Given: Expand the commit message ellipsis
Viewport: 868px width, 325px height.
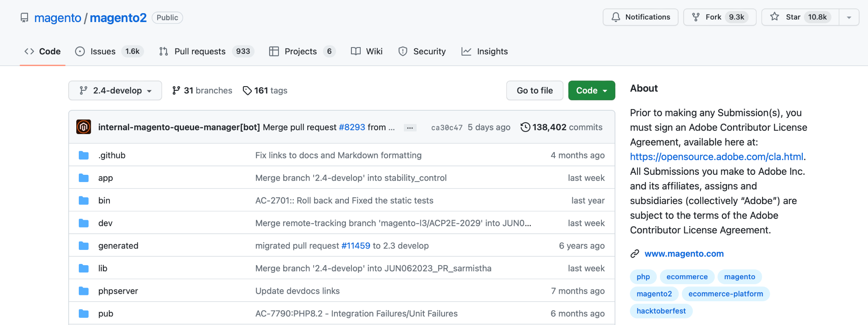Looking at the screenshot, I should point(410,127).
